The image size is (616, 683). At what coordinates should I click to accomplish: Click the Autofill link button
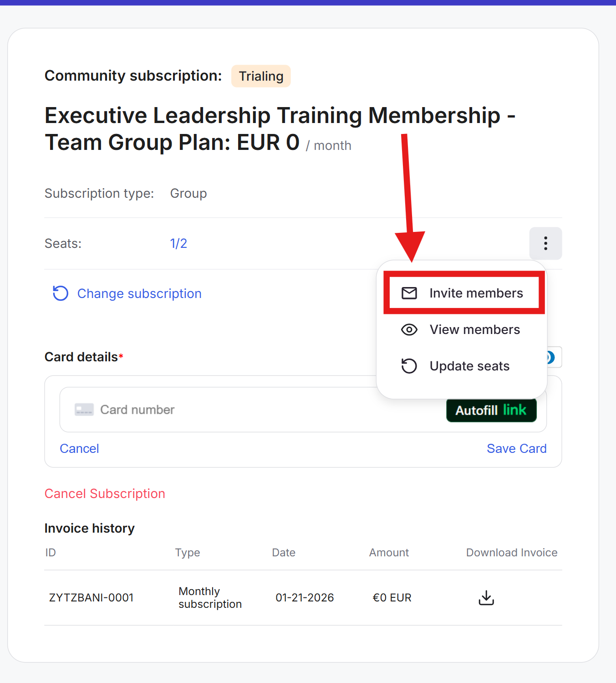pos(491,410)
